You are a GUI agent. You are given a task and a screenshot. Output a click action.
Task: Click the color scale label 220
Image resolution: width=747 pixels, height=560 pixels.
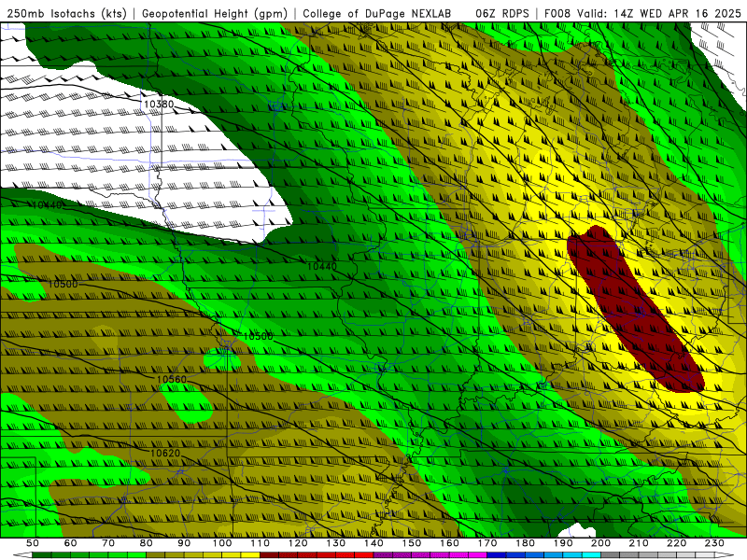(x=677, y=543)
